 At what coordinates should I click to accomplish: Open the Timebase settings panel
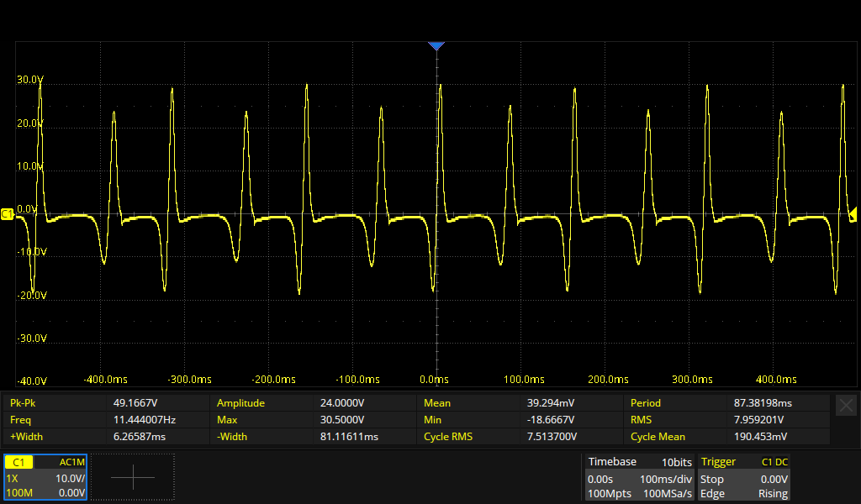coord(612,462)
